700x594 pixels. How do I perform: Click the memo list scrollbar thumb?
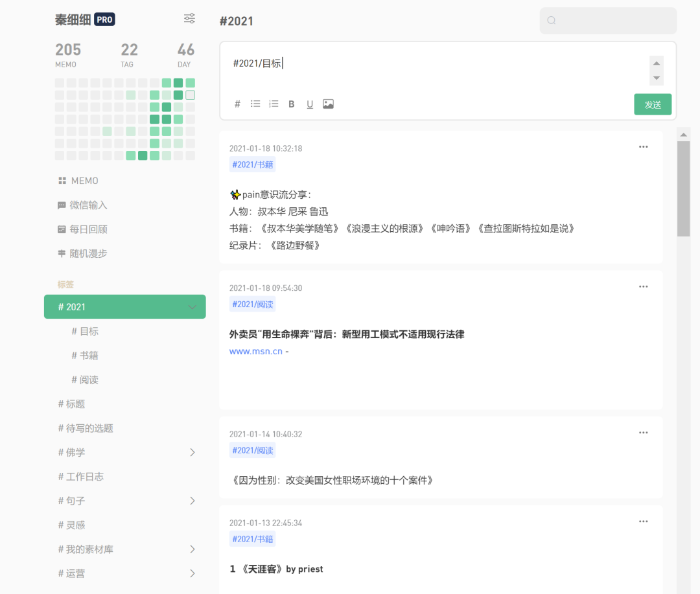(684, 188)
